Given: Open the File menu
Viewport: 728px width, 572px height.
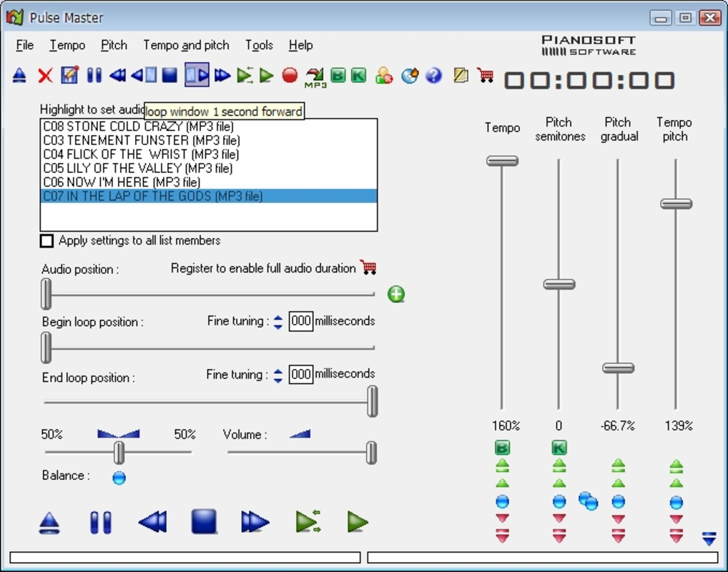Looking at the screenshot, I should (x=24, y=45).
